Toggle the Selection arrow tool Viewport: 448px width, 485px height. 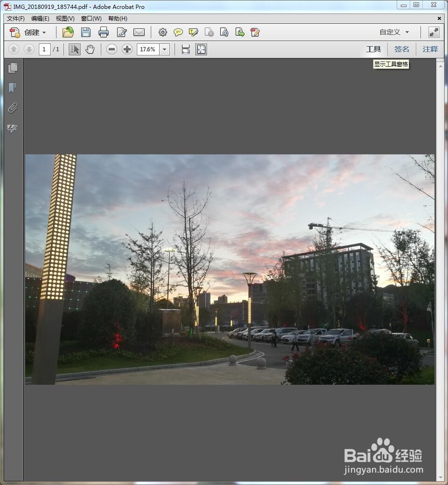click(x=74, y=48)
